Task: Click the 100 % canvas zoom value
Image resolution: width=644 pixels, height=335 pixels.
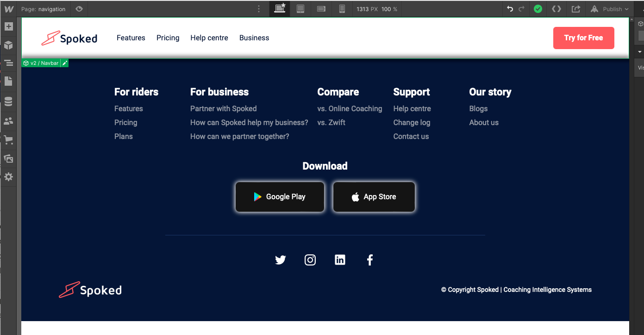Action: (389, 9)
